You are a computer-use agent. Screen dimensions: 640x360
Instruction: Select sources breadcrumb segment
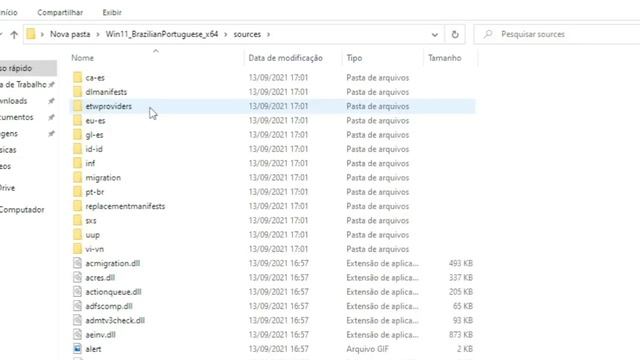(247, 34)
